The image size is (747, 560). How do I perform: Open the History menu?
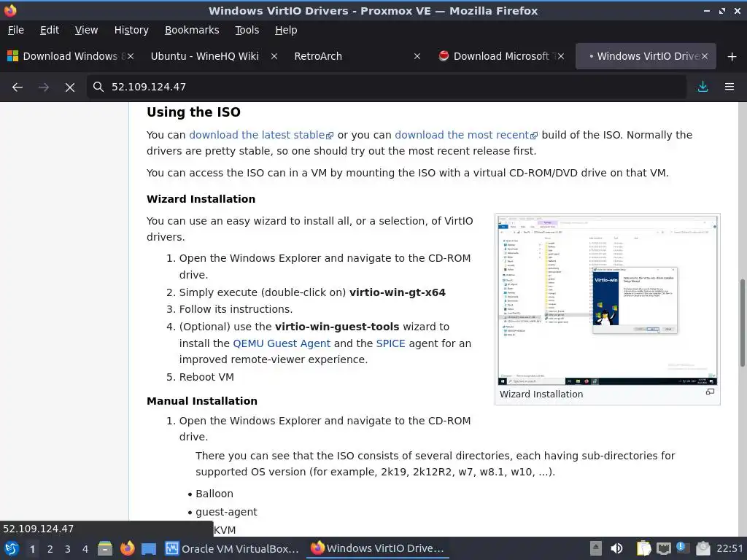131,30
